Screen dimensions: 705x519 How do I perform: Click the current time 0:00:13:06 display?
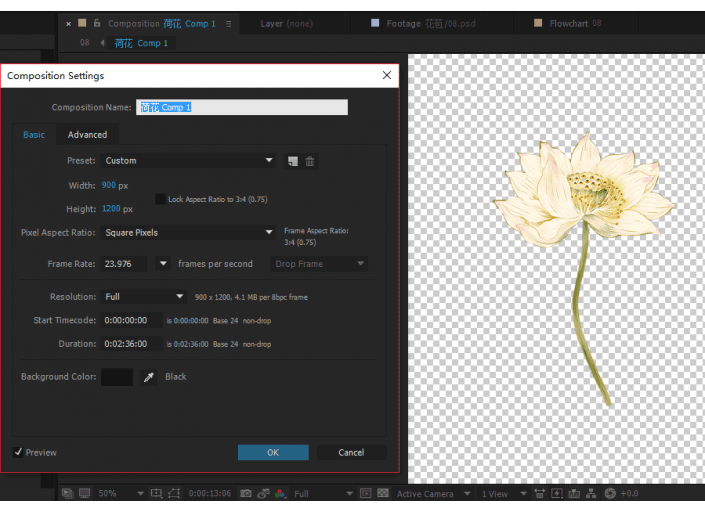210,493
